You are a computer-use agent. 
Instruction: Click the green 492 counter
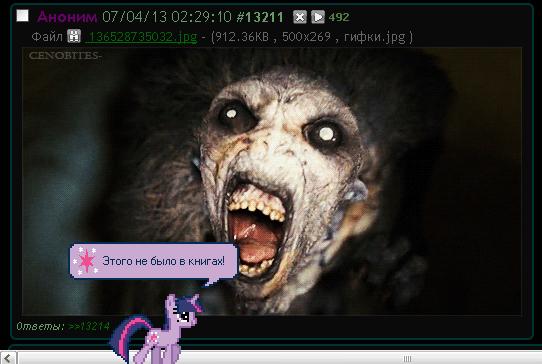[x=339, y=17]
